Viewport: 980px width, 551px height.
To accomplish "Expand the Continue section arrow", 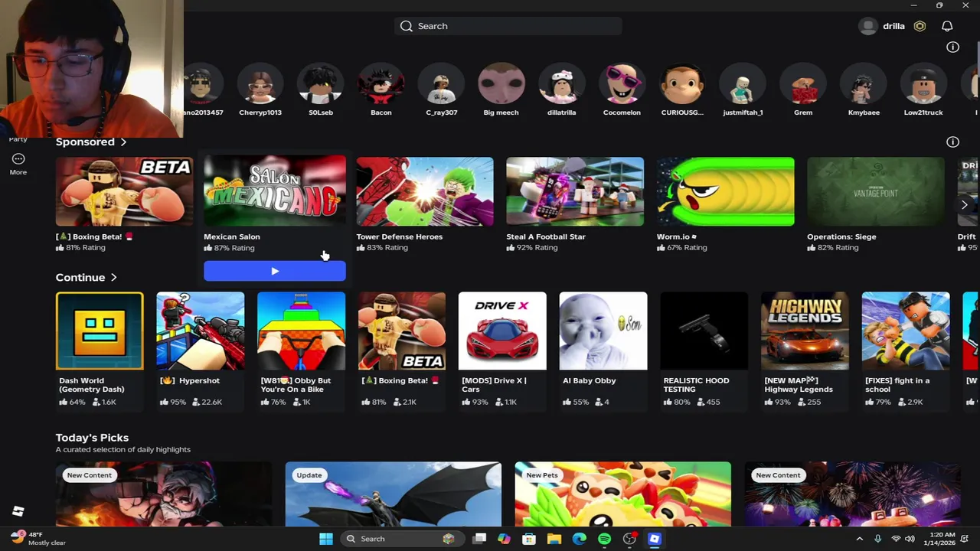I will (113, 278).
